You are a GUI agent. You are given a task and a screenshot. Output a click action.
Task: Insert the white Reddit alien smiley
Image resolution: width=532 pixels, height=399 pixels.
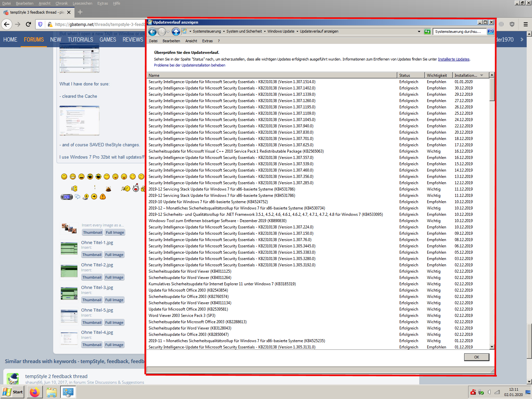136,188
